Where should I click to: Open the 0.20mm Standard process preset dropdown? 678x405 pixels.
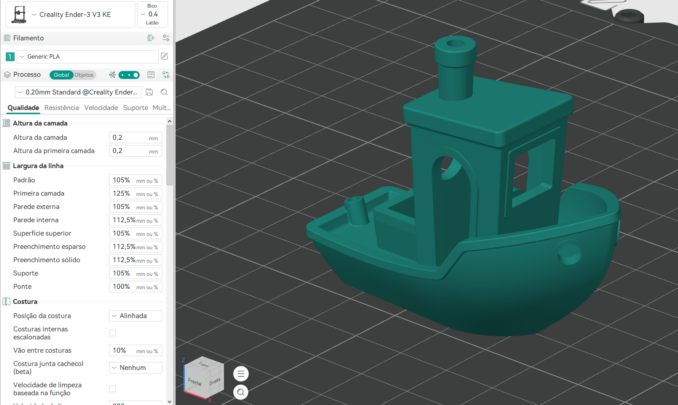[x=79, y=92]
